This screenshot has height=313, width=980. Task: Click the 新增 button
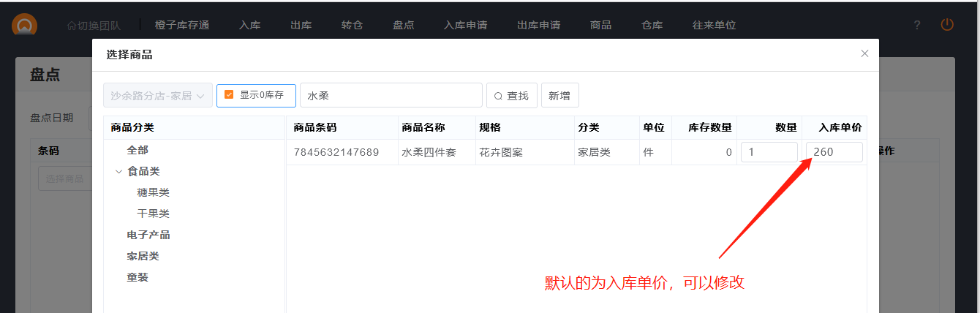click(559, 96)
